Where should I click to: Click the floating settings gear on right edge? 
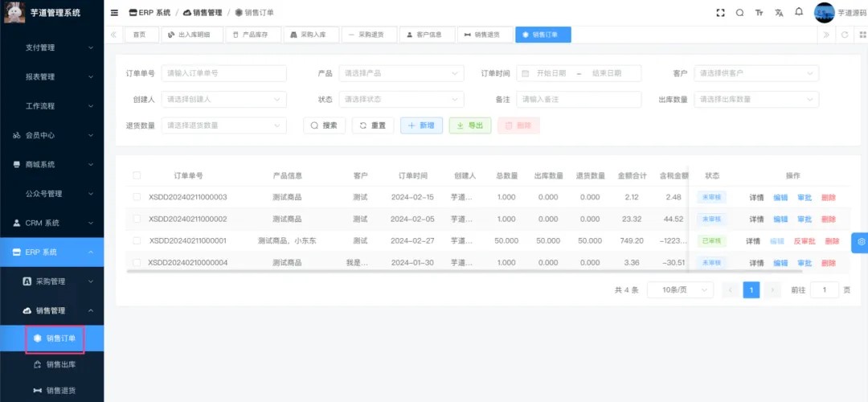point(860,241)
